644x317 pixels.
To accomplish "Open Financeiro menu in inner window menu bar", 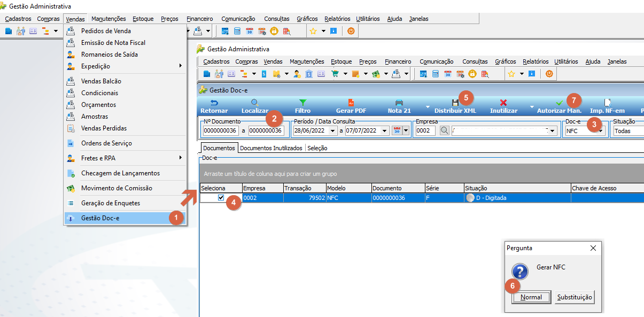I will pos(398,61).
